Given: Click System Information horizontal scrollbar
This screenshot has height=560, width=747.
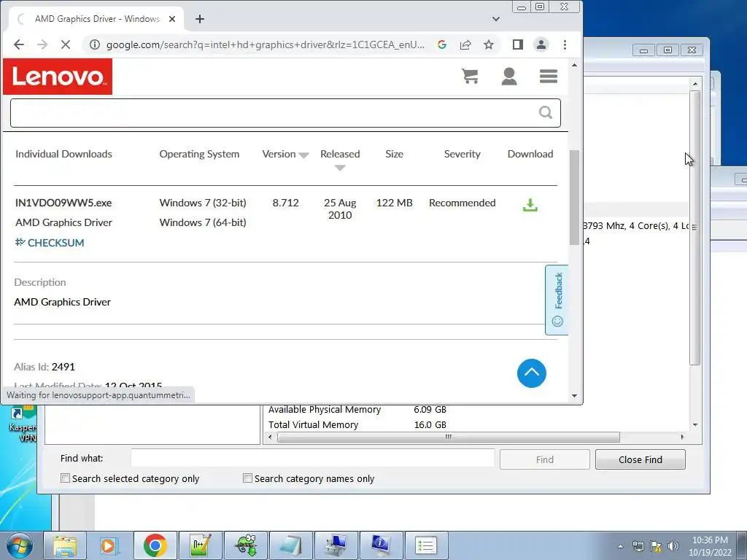Looking at the screenshot, I should tap(448, 437).
